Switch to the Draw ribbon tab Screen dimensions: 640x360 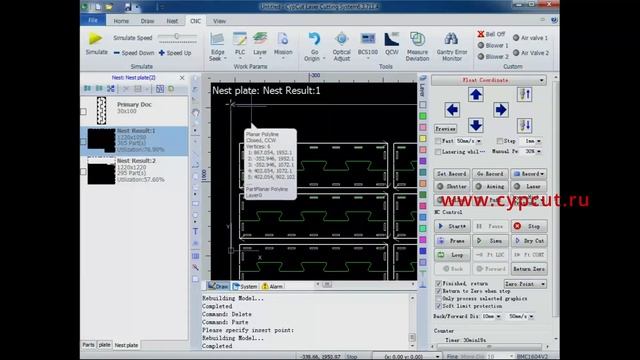coord(147,21)
